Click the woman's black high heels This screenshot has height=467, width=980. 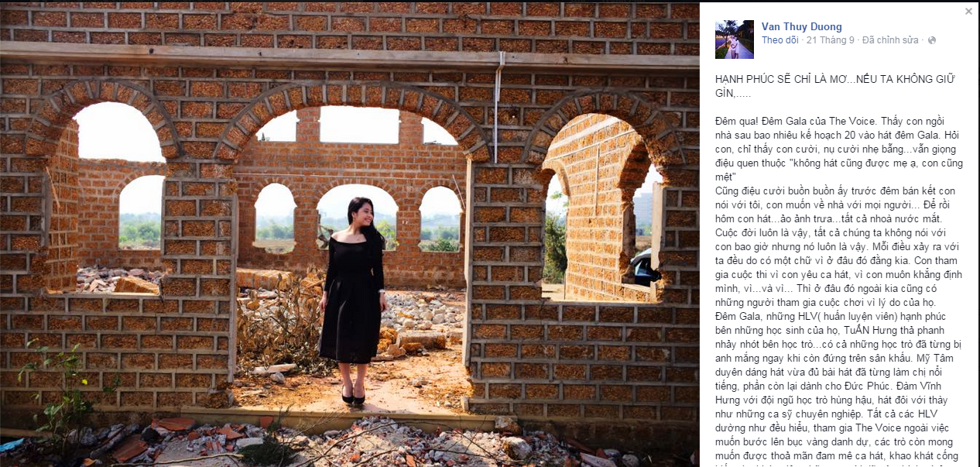(353, 397)
